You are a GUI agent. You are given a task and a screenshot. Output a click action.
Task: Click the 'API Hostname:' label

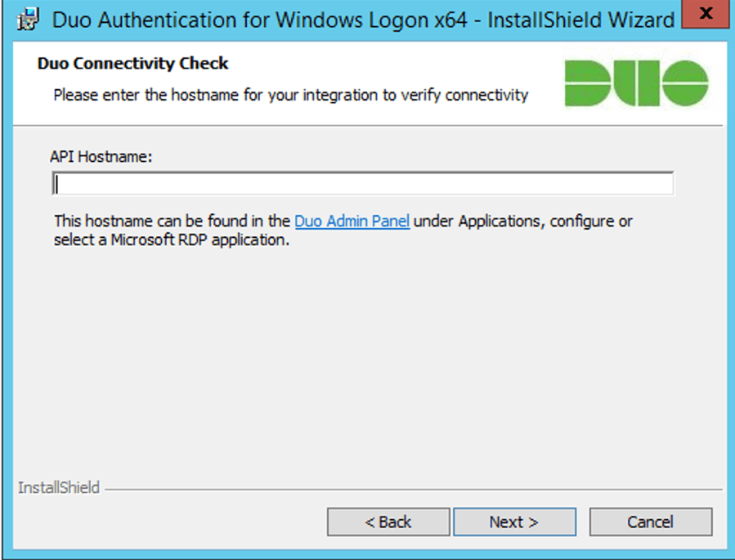(x=101, y=156)
